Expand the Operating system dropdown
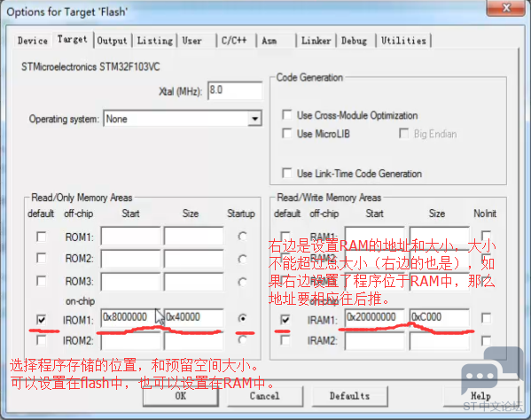The image size is (531, 420). coord(254,119)
